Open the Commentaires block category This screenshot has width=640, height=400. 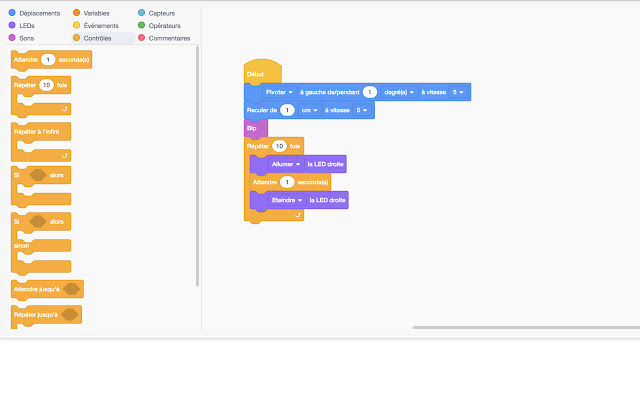[164, 38]
